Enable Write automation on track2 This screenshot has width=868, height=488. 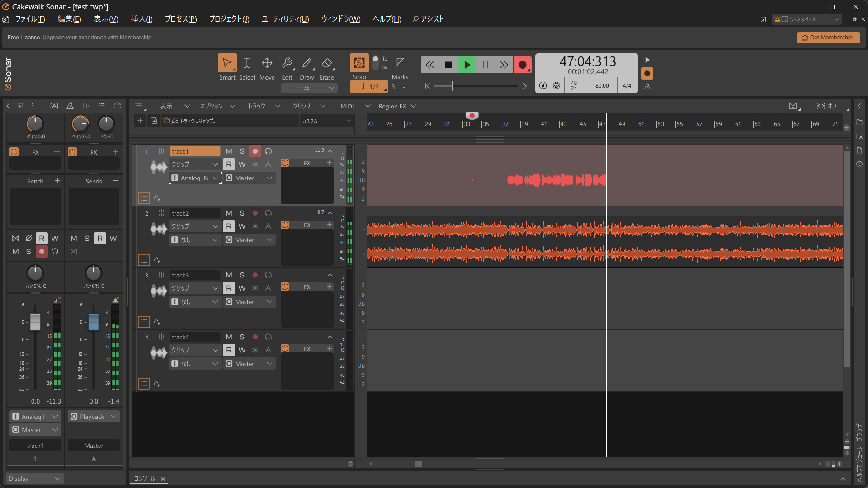pyautogui.click(x=242, y=226)
